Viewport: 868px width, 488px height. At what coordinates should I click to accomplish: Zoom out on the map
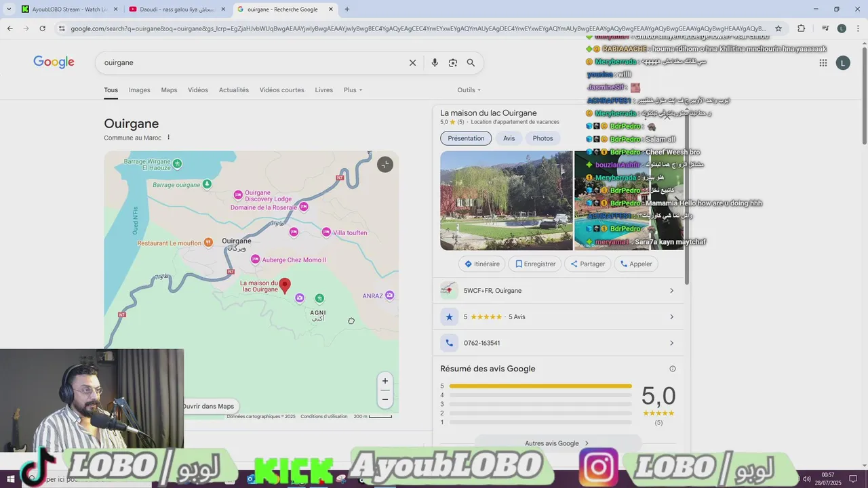click(385, 399)
